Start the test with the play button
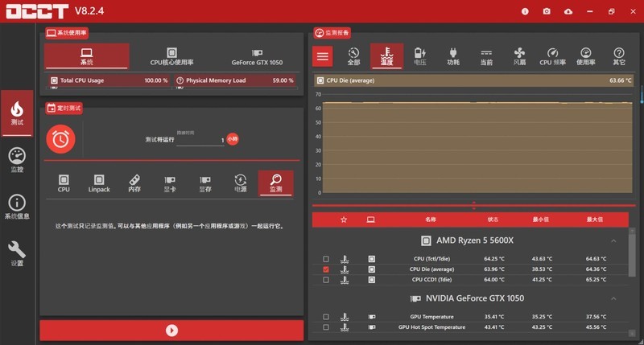644x345 pixels. click(x=171, y=330)
